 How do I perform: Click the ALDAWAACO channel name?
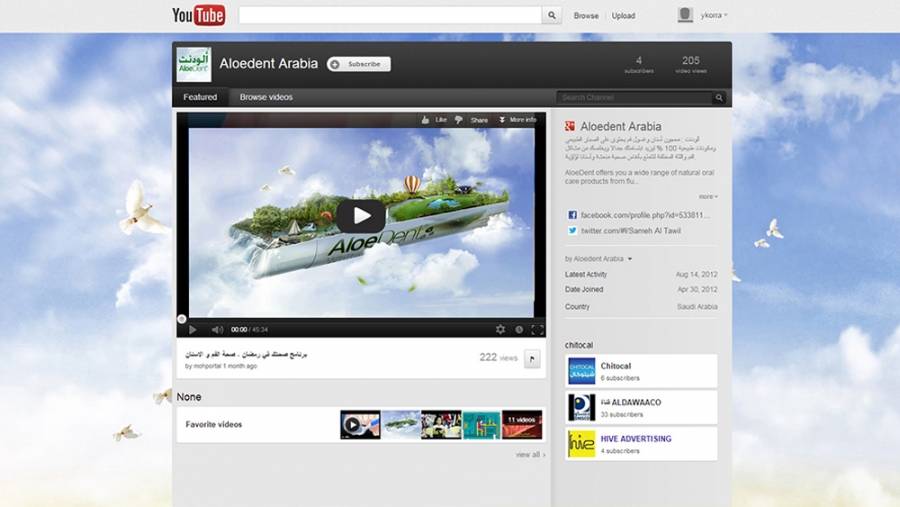pos(631,402)
